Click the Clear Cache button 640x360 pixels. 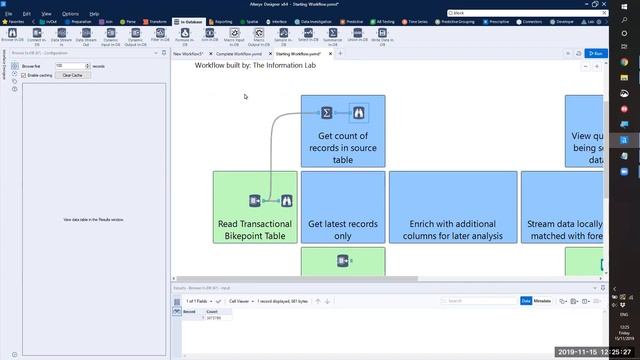(x=73, y=76)
